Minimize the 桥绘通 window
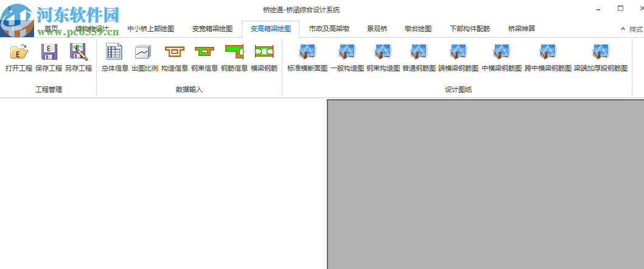 tap(598, 9)
